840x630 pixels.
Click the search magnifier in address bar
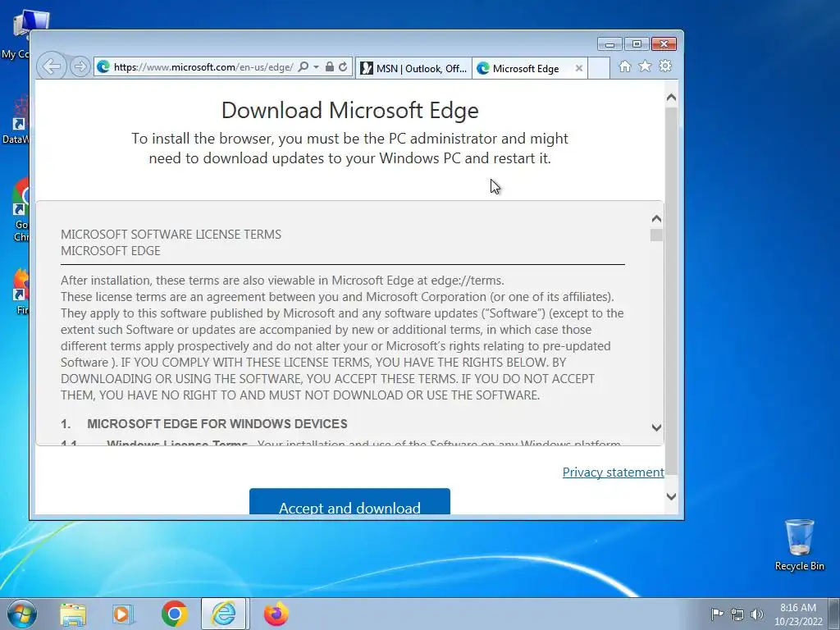[x=304, y=66]
